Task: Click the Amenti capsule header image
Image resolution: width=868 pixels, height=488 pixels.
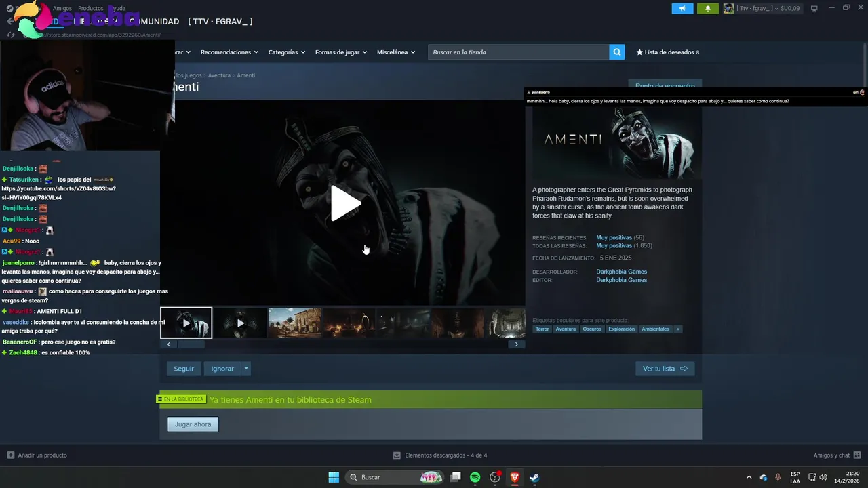Action: (x=616, y=142)
